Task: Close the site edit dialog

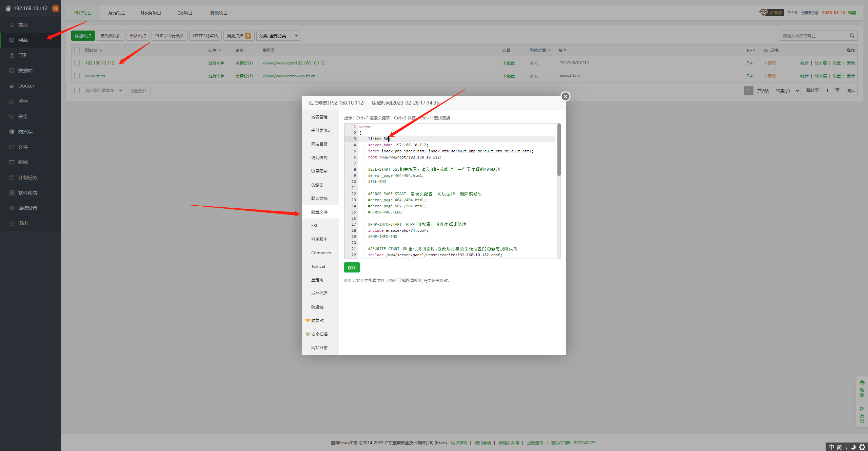Action: pyautogui.click(x=565, y=96)
